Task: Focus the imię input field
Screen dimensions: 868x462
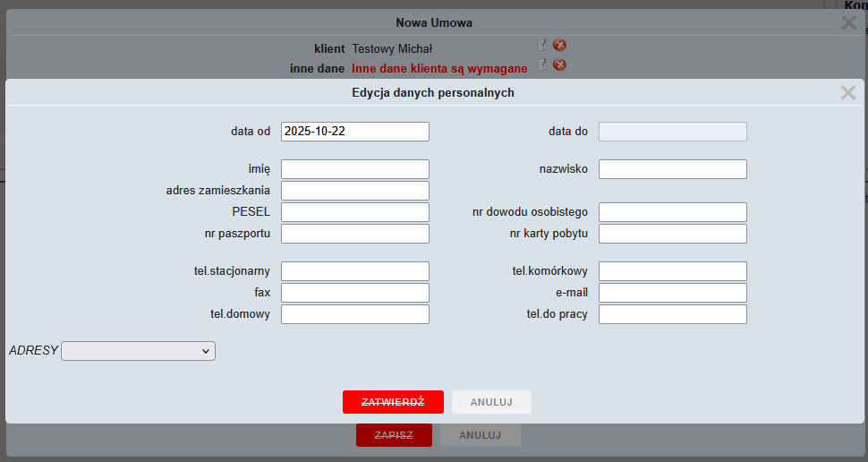Action: (354, 169)
